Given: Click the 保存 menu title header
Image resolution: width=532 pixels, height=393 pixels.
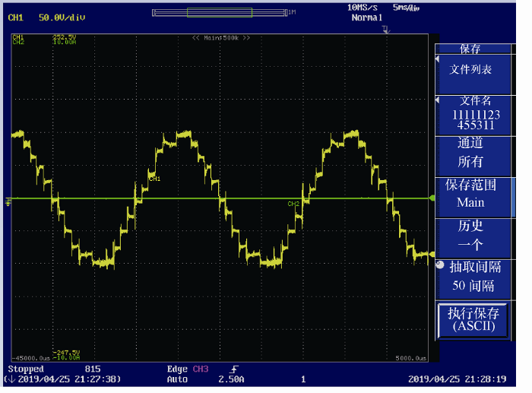Looking at the screenshot, I should tap(470, 49).
